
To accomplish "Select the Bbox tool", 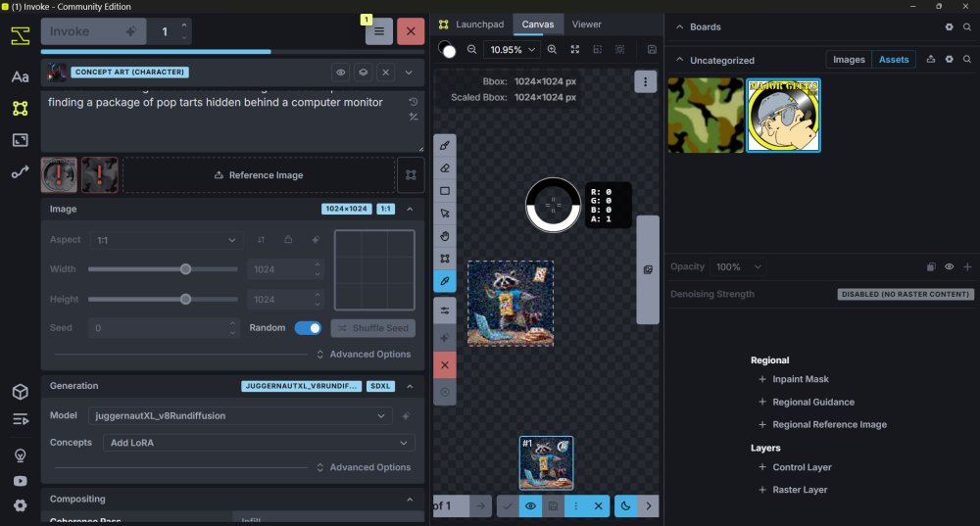I will pyautogui.click(x=445, y=259).
